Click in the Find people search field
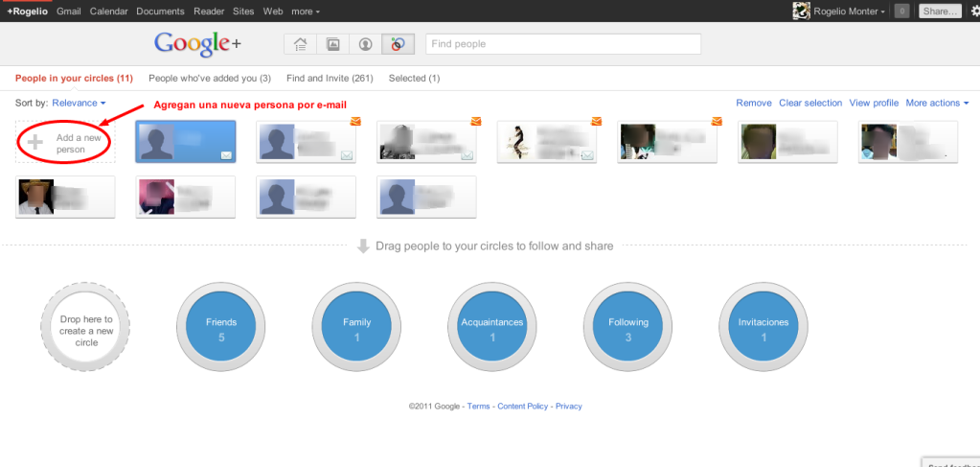Image resolution: width=980 pixels, height=467 pixels. pos(563,44)
